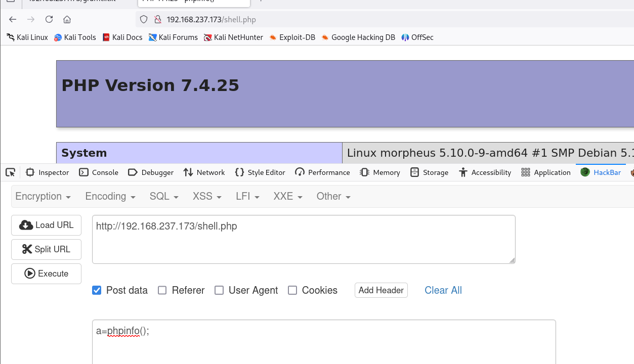The width and height of the screenshot is (634, 364).
Task: Open the LFI dropdown menu
Action: (x=247, y=196)
